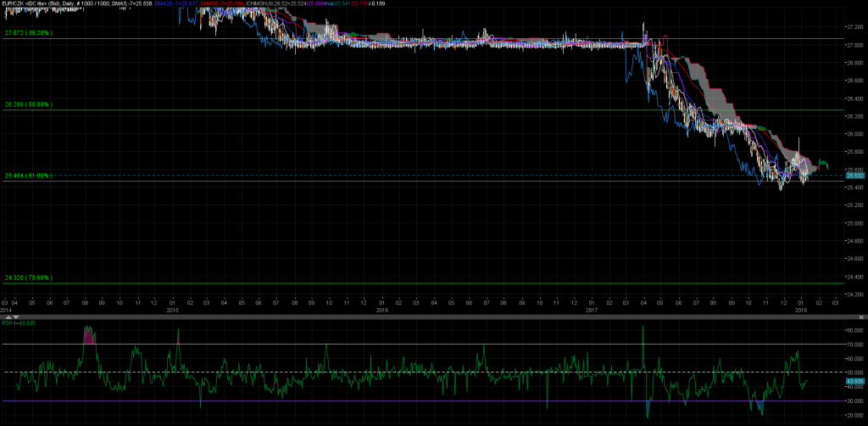Click the 25.464 (61.80%) Fibonacci label
The width and height of the screenshot is (868, 426).
(x=28, y=176)
